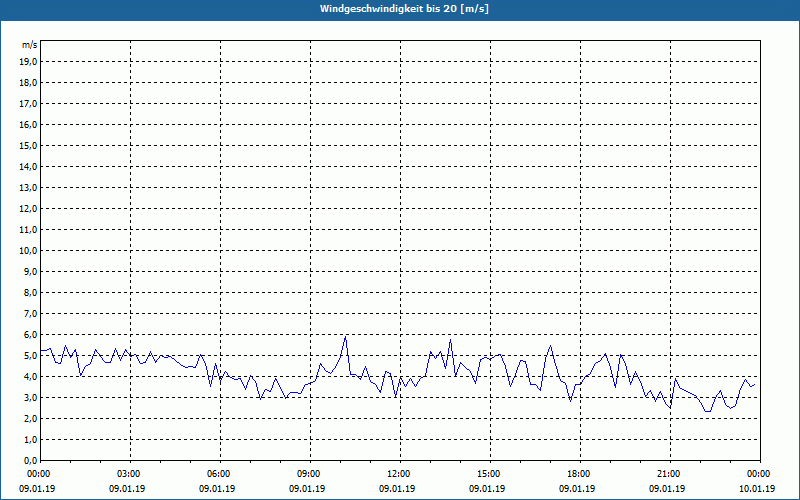Pick the y-axis value '15,0'

(x=28, y=145)
